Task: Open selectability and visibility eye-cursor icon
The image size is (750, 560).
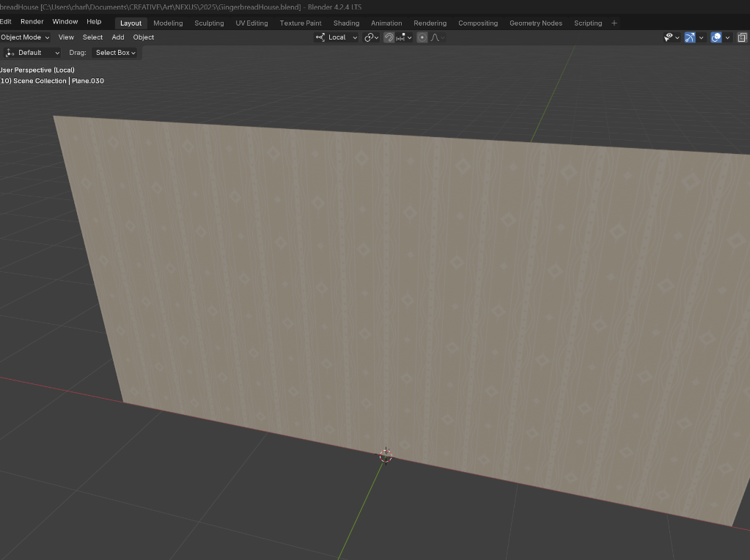Action: pyautogui.click(x=669, y=37)
